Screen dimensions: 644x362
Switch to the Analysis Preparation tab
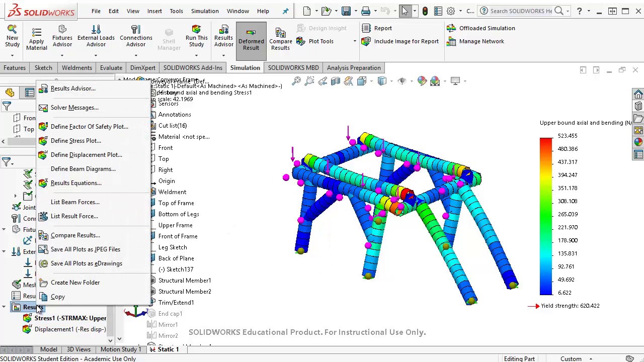coord(354,68)
